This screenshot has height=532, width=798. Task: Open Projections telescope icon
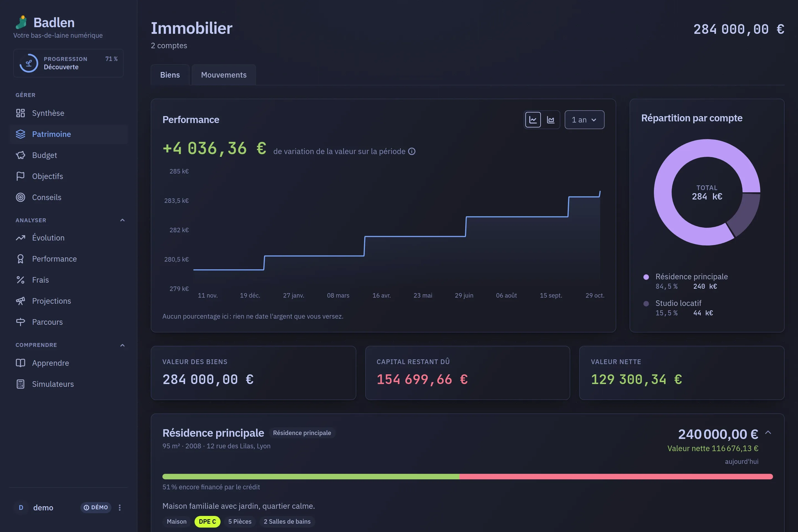pos(20,301)
